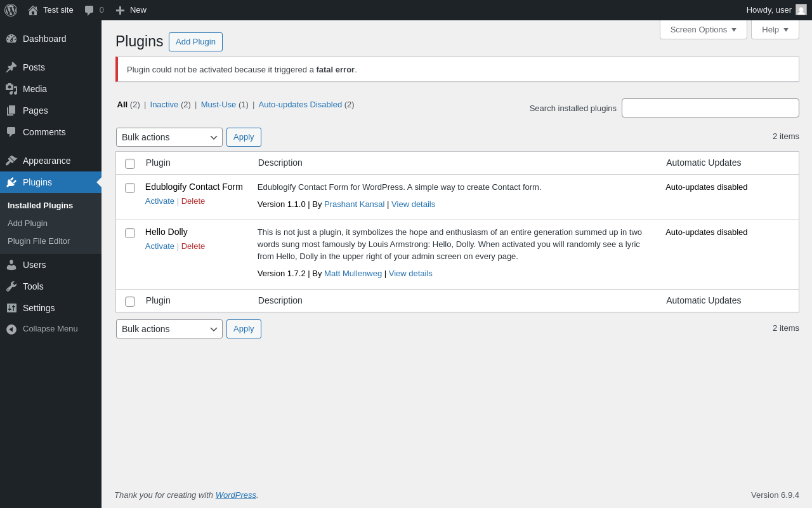
Task: Activate the Hello Dolly plugin
Action: point(160,246)
